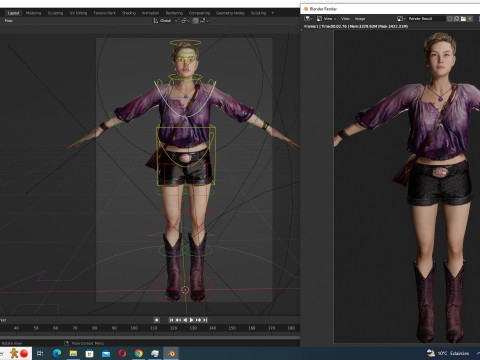
Task: Open the Animation workspace tab
Action: pyautogui.click(x=150, y=13)
